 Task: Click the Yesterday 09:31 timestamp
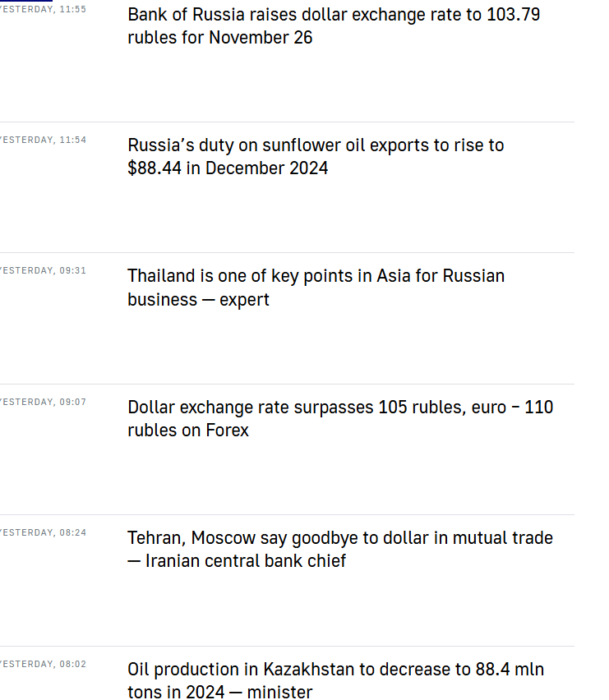43,271
